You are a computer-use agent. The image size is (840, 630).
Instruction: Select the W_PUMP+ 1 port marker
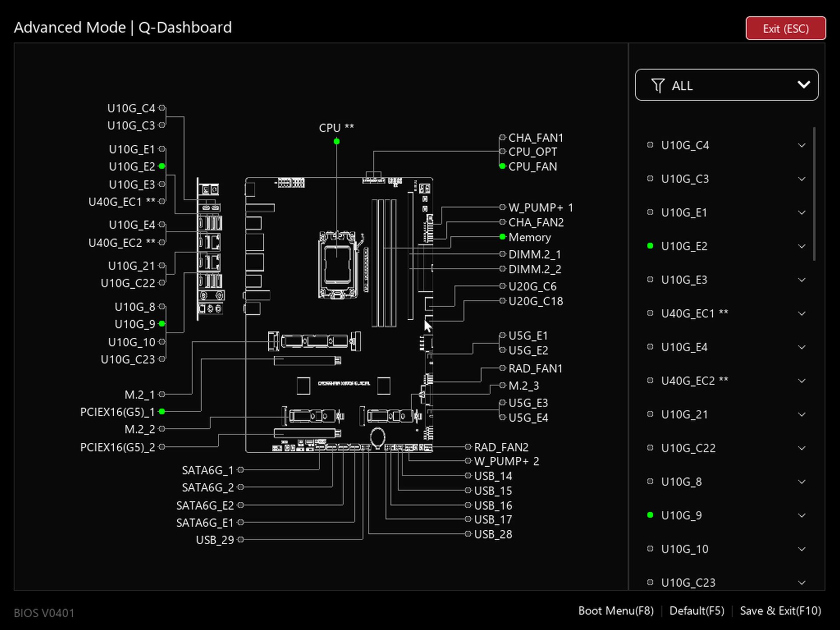[x=502, y=207]
